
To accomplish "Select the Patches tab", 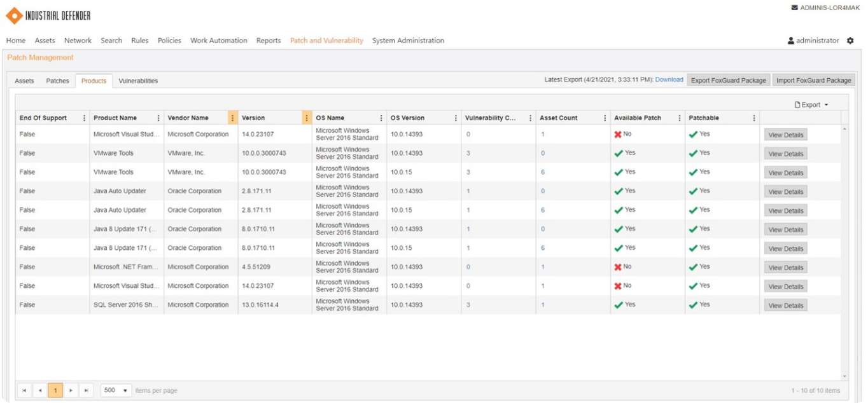I will [x=57, y=81].
